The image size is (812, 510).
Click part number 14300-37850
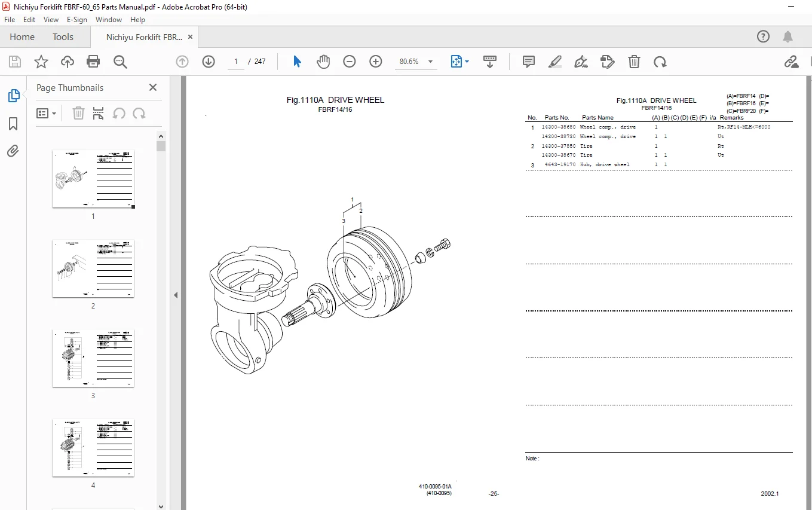tap(559, 146)
